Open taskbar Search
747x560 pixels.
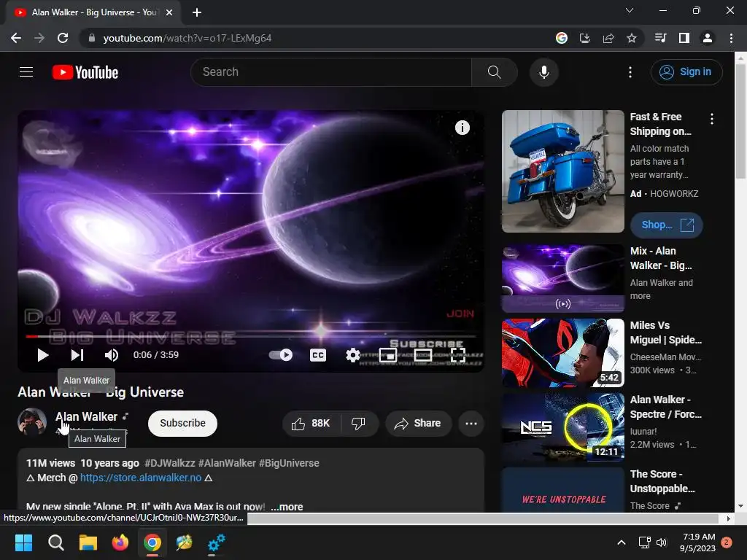(55, 542)
